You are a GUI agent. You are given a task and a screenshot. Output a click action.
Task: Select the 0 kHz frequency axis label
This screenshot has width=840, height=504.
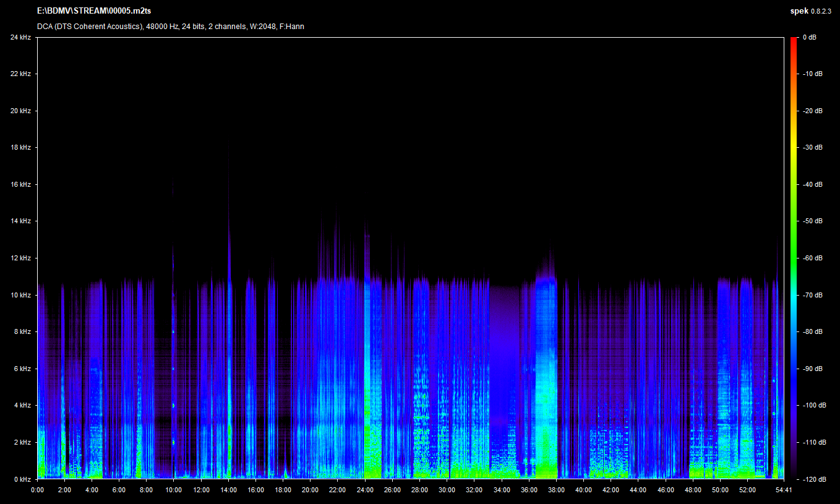[x=22, y=479]
